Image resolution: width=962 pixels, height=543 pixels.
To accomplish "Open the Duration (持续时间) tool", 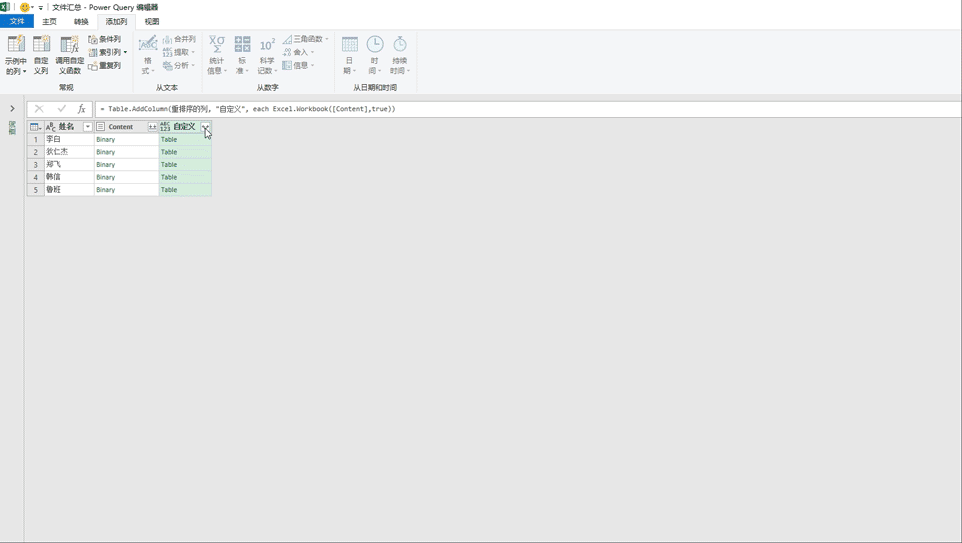I will pos(400,55).
